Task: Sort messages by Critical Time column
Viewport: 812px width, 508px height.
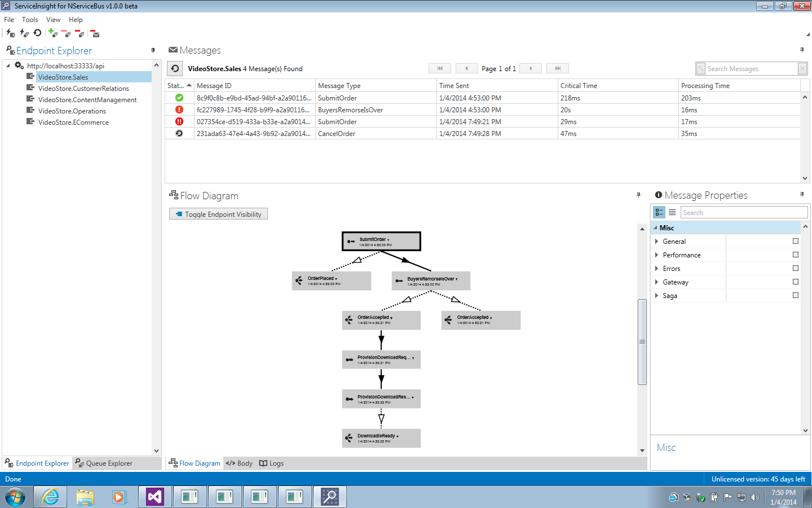Action: 618,85
